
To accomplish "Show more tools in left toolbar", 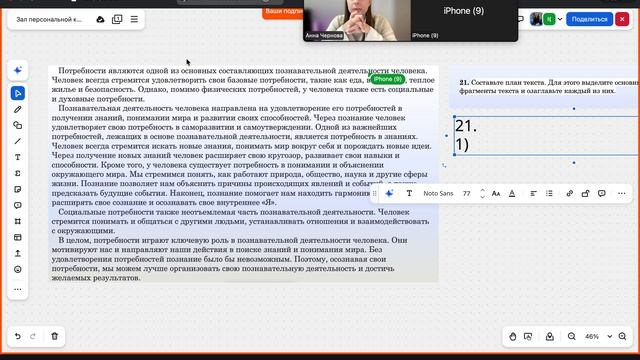I will (x=18, y=289).
